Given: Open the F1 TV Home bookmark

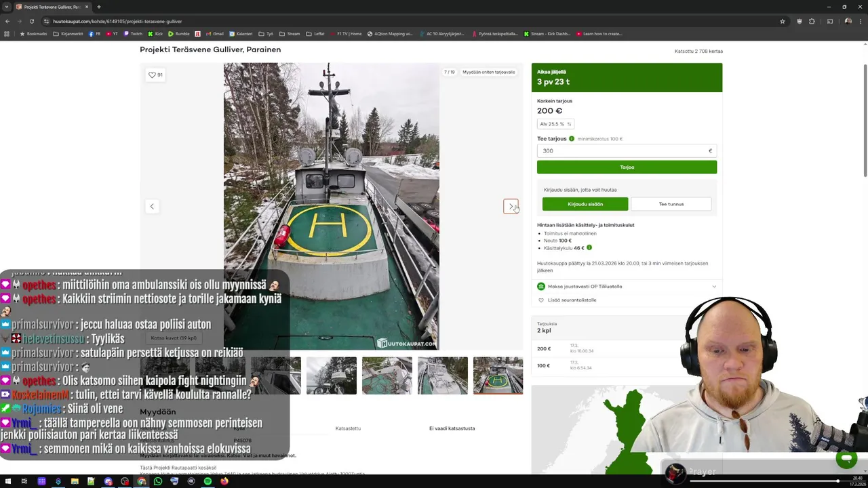Looking at the screenshot, I should [x=345, y=34].
